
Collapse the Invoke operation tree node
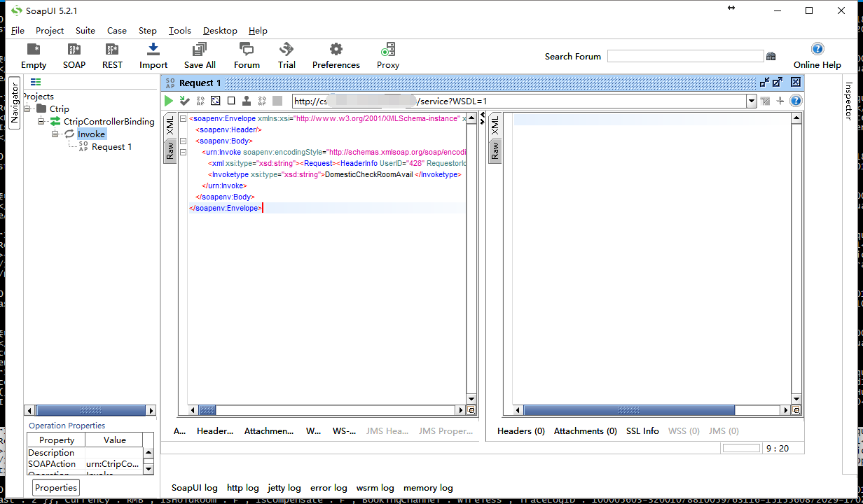(x=55, y=134)
